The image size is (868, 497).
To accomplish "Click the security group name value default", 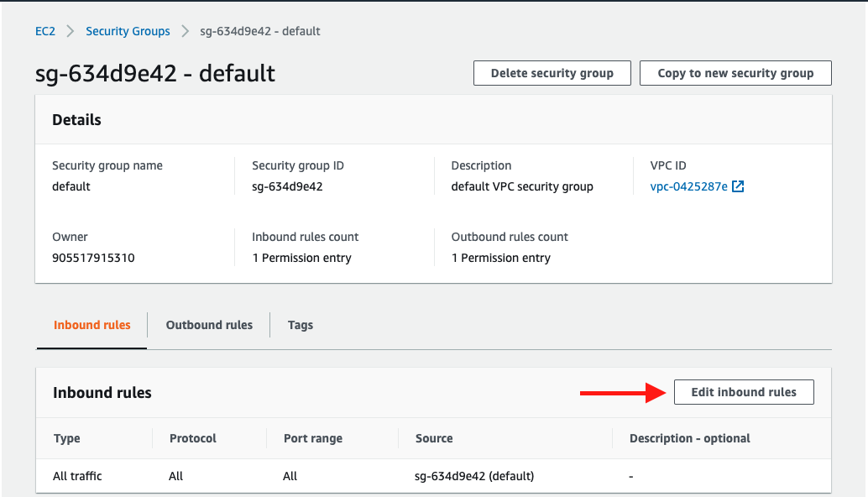I will [x=71, y=186].
